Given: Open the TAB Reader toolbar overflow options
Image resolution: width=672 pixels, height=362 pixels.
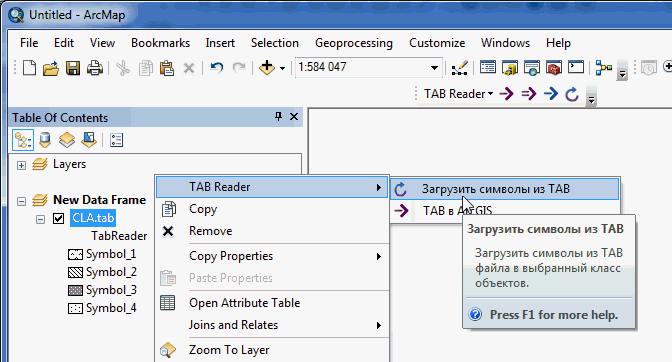Looking at the screenshot, I should coord(591,95).
